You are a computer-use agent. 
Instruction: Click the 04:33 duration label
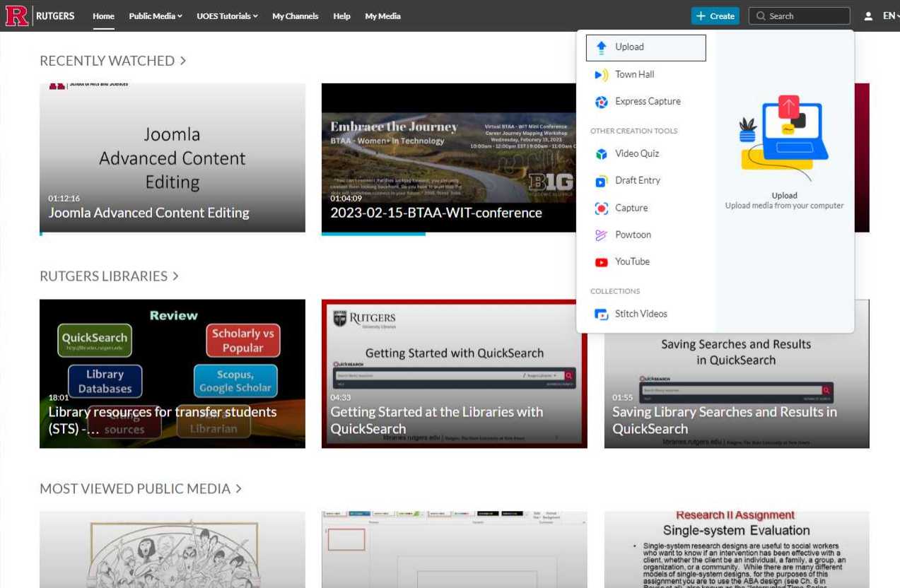[x=340, y=398]
